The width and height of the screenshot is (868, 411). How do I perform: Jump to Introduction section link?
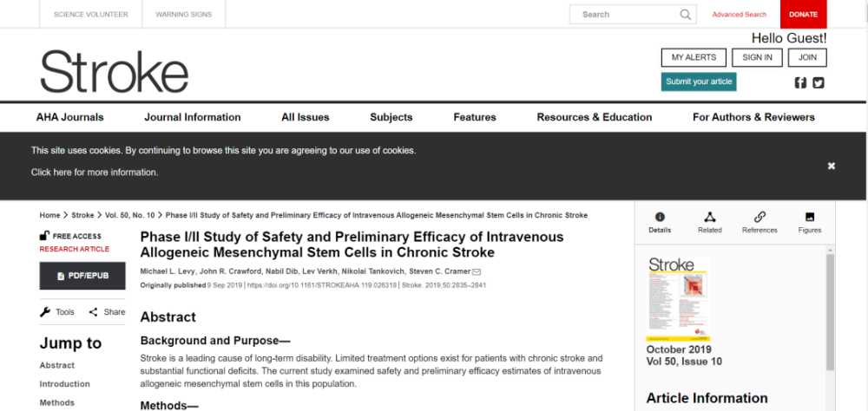pyautogui.click(x=64, y=384)
